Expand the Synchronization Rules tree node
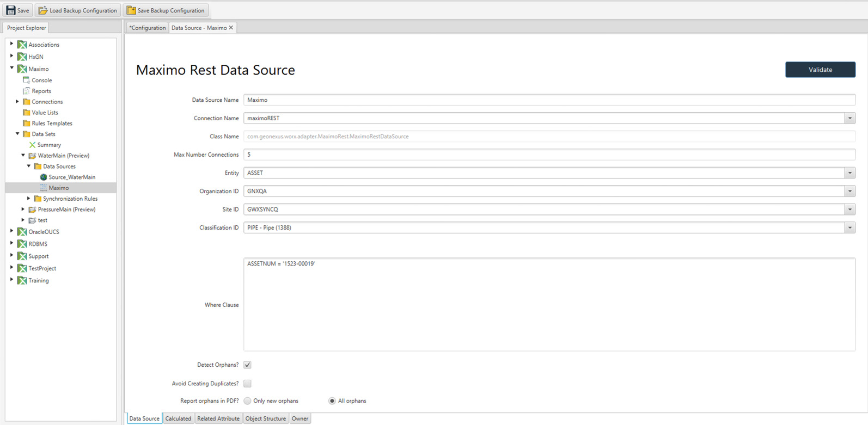This screenshot has height=425, width=868. pos(29,199)
